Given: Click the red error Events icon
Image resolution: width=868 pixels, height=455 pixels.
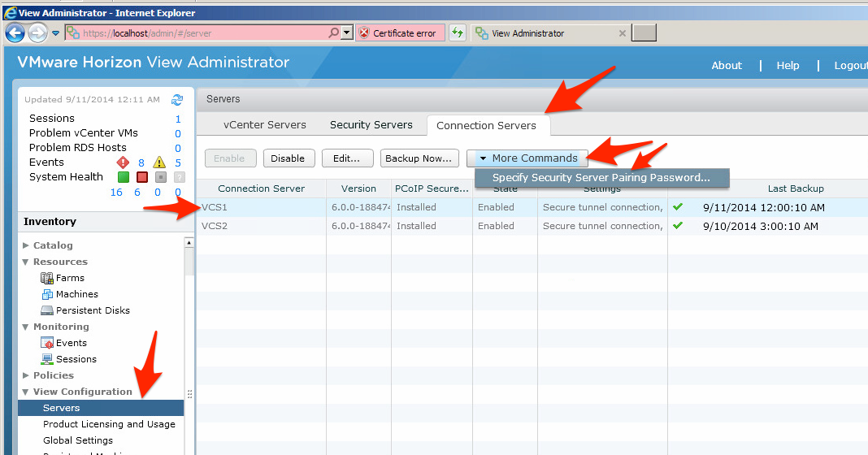Looking at the screenshot, I should [x=124, y=162].
